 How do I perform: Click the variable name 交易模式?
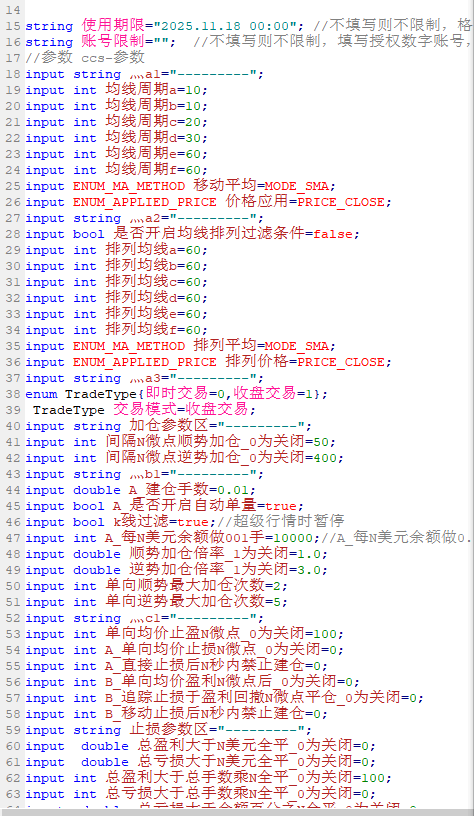145,410
